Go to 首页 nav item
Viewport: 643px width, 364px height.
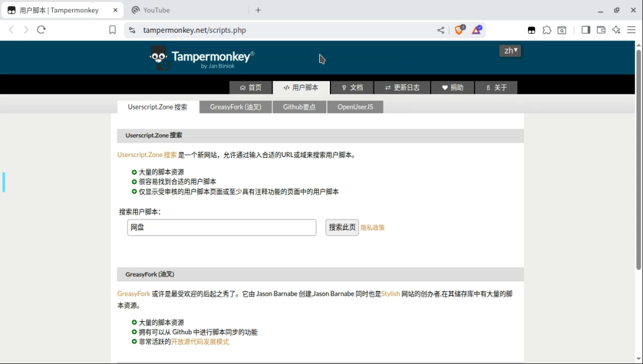pyautogui.click(x=251, y=87)
